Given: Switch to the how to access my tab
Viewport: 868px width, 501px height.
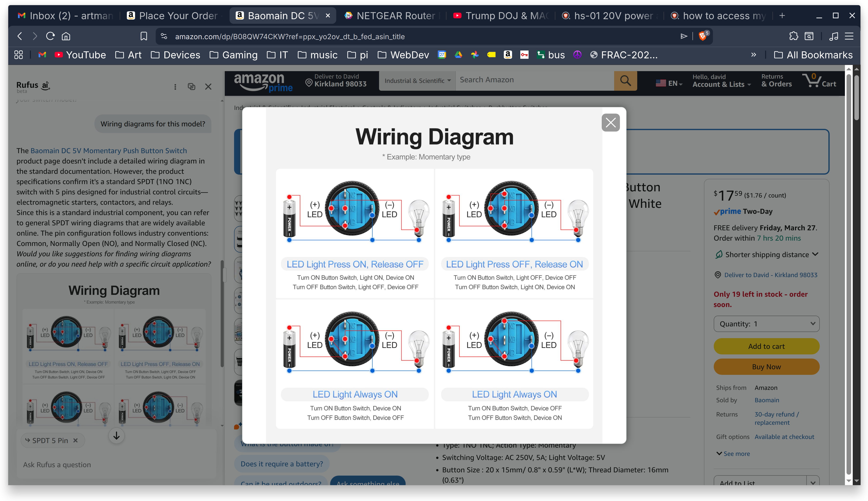Looking at the screenshot, I should pos(718,16).
